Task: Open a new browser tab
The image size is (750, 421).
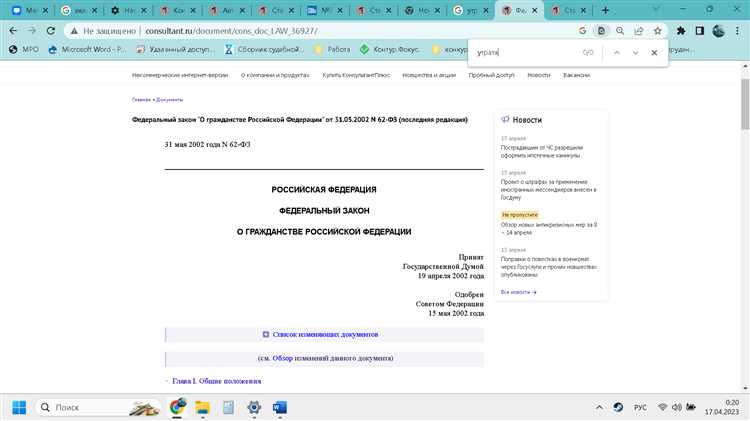Action: point(605,10)
